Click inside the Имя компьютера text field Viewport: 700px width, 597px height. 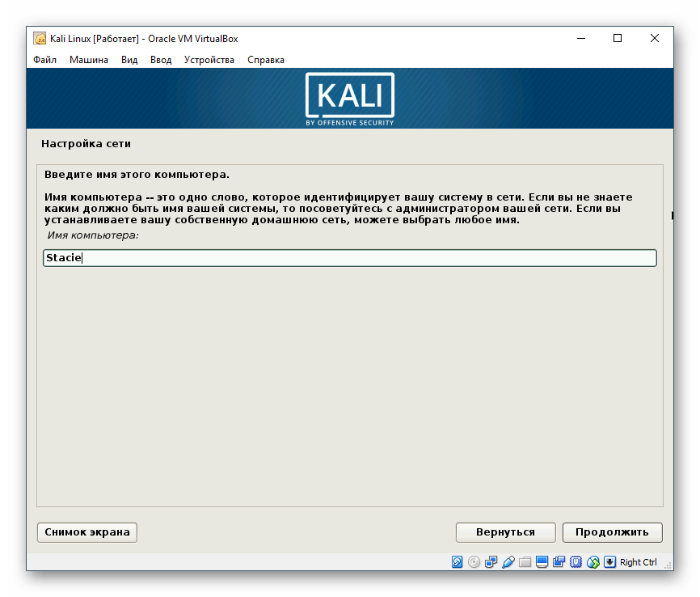(348, 258)
